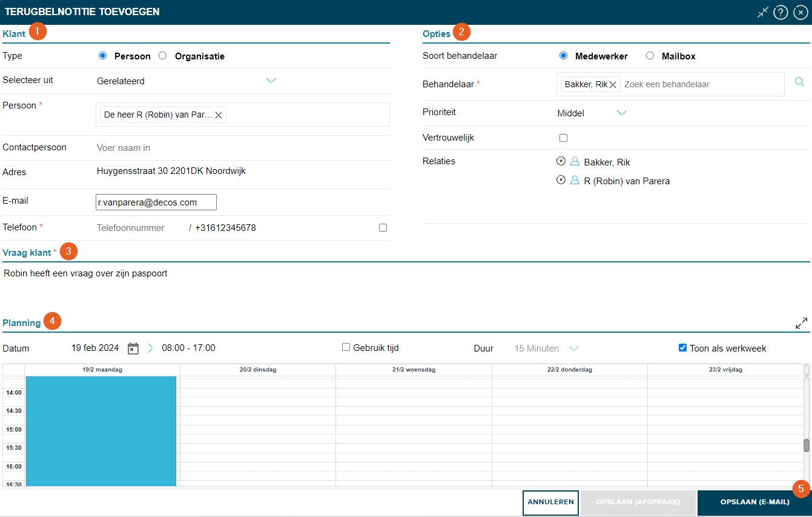Tick the checkbox in the Telefoon row
Screen dimensions: 812x517
coord(383,228)
